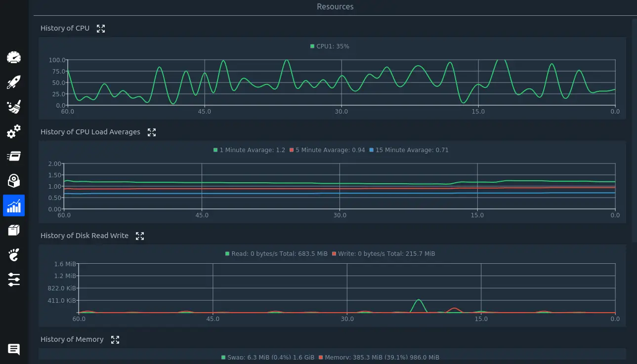The width and height of the screenshot is (637, 364).
Task: Select the Resources chart icon in sidebar
Action: click(x=14, y=205)
